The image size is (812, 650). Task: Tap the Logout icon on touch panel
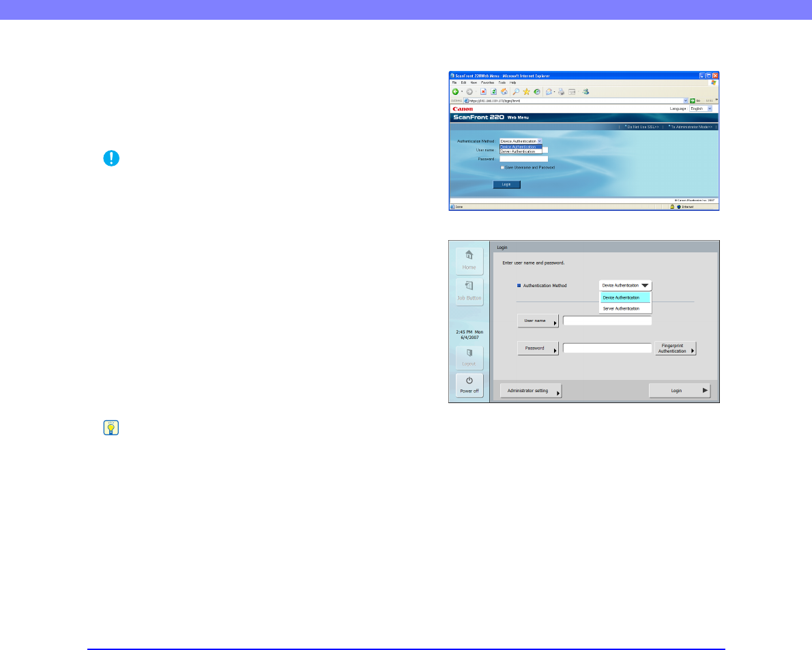[x=469, y=357]
